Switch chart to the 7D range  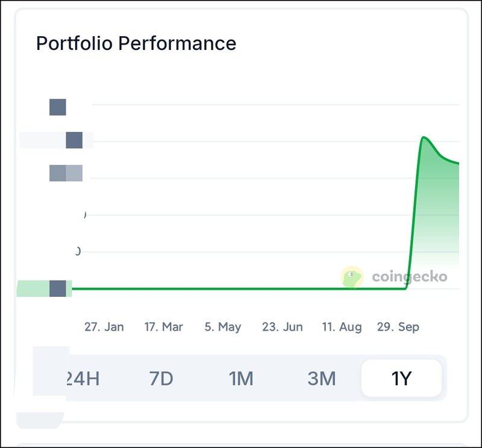pyautogui.click(x=161, y=379)
